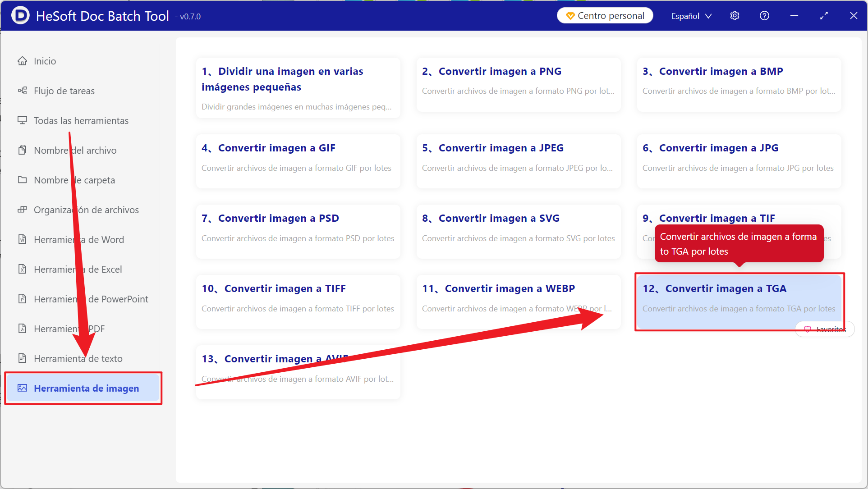The image size is (868, 489).
Task: Open Convertir imagen a PSD card
Action: click(298, 232)
